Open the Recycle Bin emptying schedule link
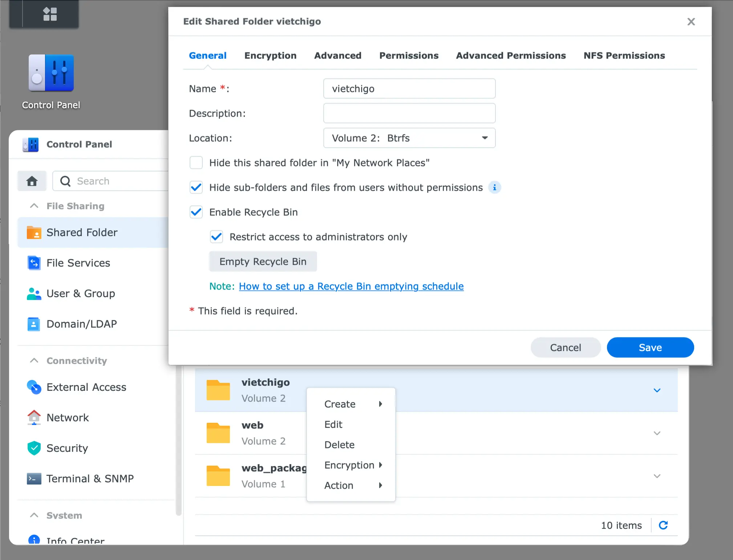Image resolution: width=733 pixels, height=560 pixels. [x=351, y=286]
